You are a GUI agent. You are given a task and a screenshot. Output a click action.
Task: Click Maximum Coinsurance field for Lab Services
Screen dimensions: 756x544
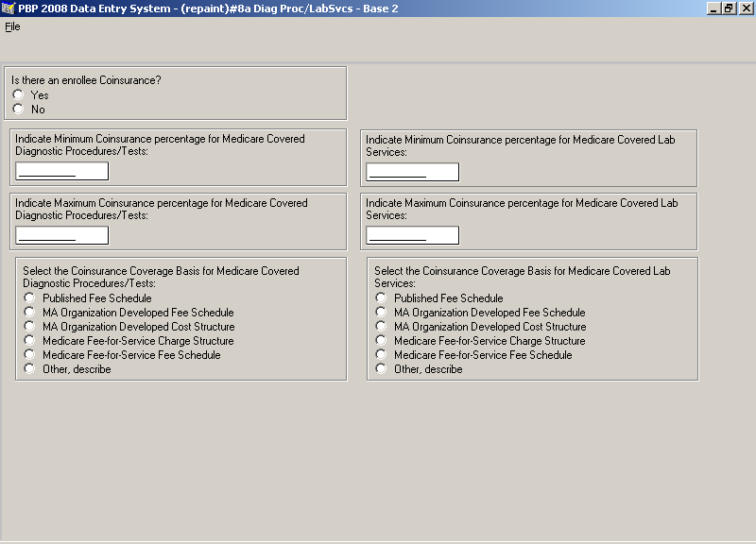413,235
